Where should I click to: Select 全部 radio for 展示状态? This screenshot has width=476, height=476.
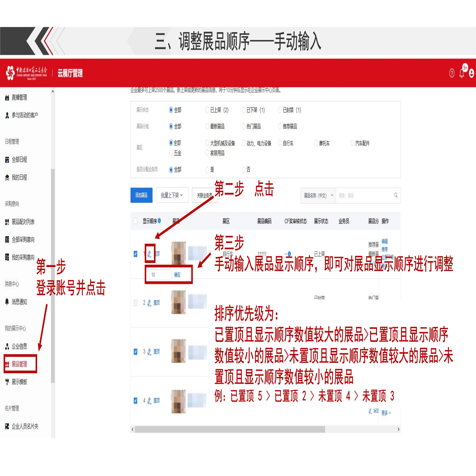171,110
